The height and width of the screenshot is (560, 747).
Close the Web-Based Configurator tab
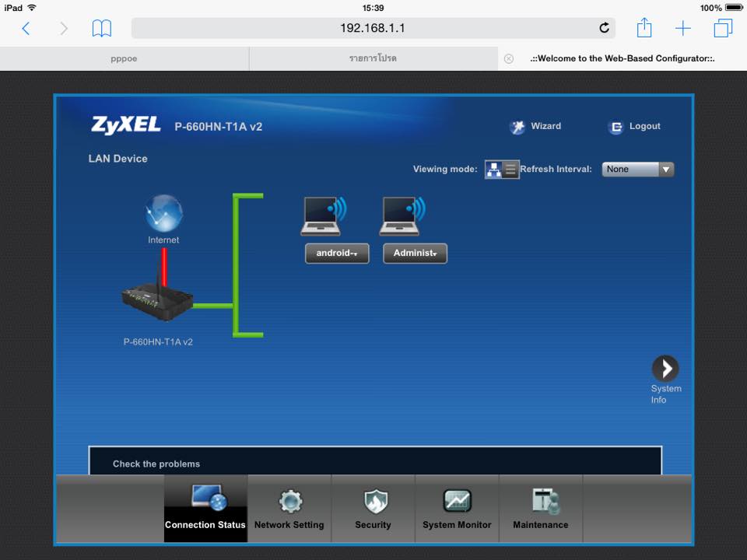coord(509,58)
